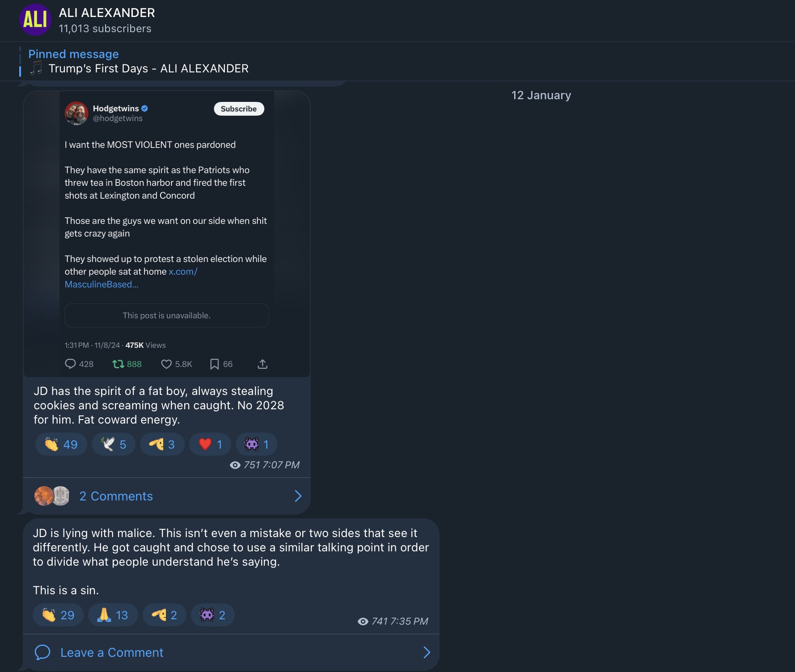This screenshot has height=672, width=795.
Task: Expand the Leave a Comment chevron arrow
Action: (x=427, y=652)
